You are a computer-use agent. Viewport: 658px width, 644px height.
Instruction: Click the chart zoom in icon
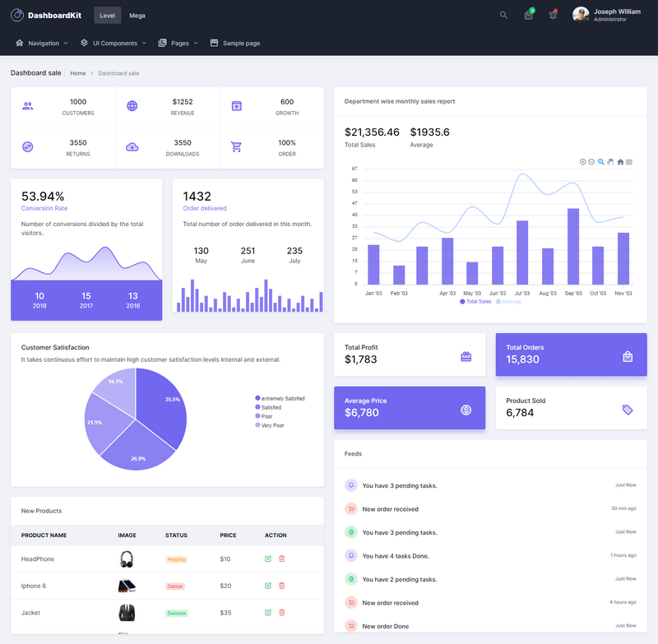click(x=583, y=162)
